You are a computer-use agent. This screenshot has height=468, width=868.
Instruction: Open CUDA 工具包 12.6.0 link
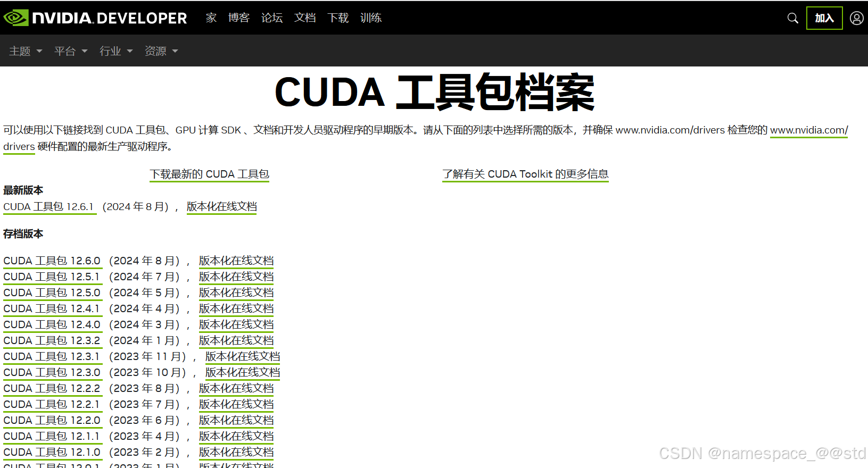click(x=52, y=261)
